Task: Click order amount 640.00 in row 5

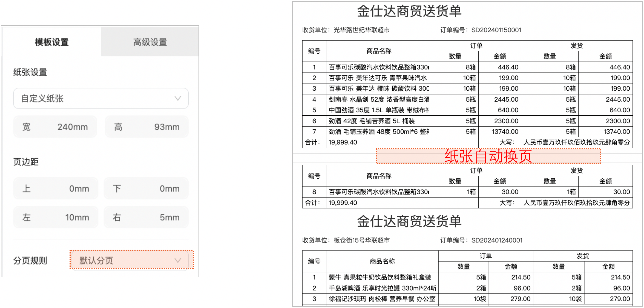Action: coord(508,110)
